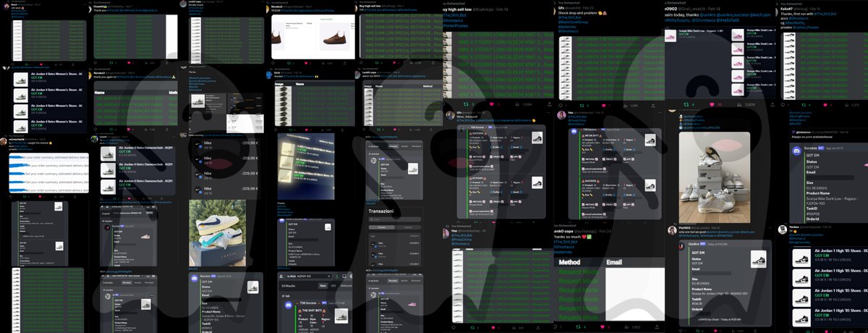Retweet Felix#7's first run tweet
The width and height of the screenshot is (868, 333).
coord(804,105)
